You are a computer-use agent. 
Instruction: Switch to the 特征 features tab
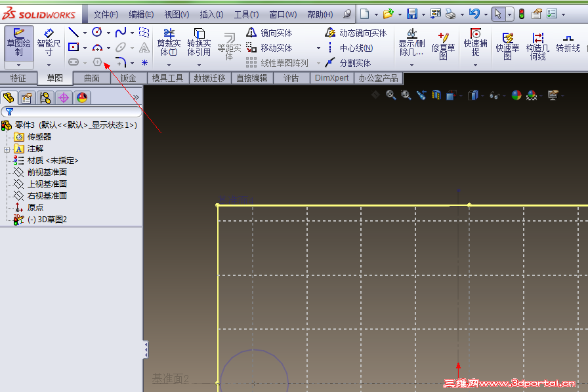point(18,78)
